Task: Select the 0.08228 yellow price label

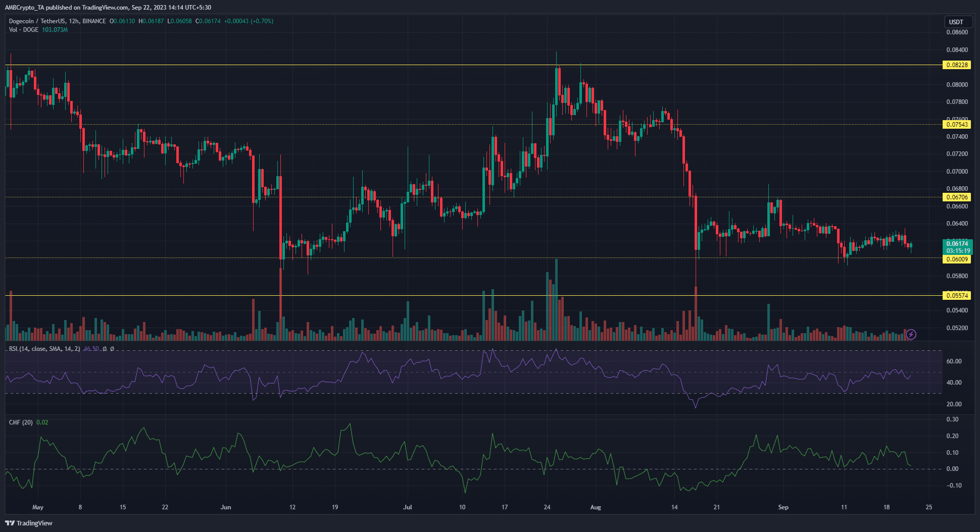Action: (x=957, y=65)
